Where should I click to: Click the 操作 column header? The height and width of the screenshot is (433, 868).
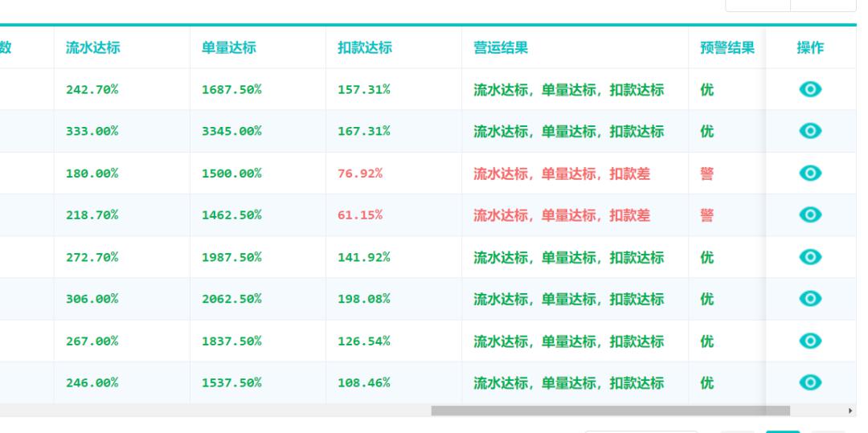pos(810,47)
